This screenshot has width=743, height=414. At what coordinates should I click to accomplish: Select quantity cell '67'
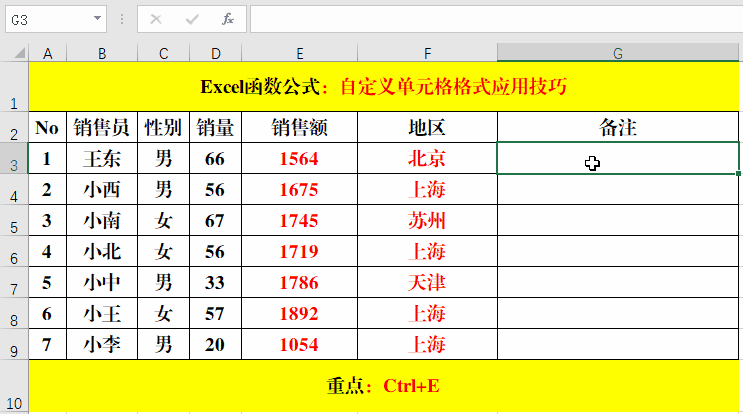point(216,220)
